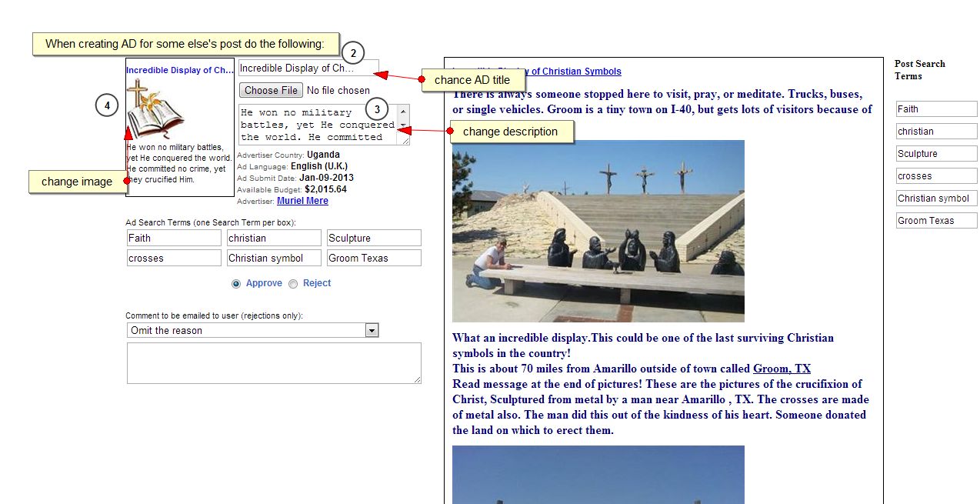Viewport: 980px width, 504px height.
Task: Click the 'Christian symbol' post search term
Action: (x=936, y=198)
